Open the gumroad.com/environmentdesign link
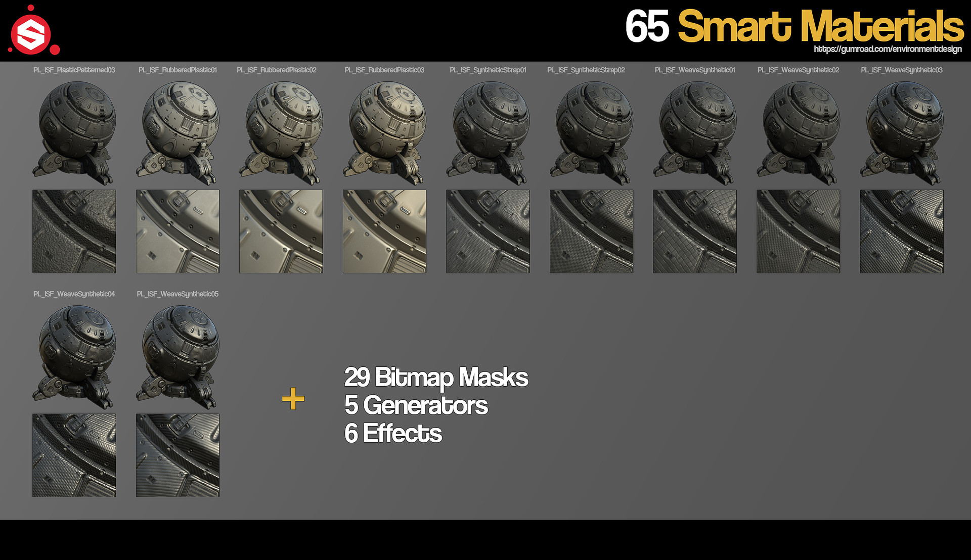This screenshot has height=560, width=971. point(888,49)
